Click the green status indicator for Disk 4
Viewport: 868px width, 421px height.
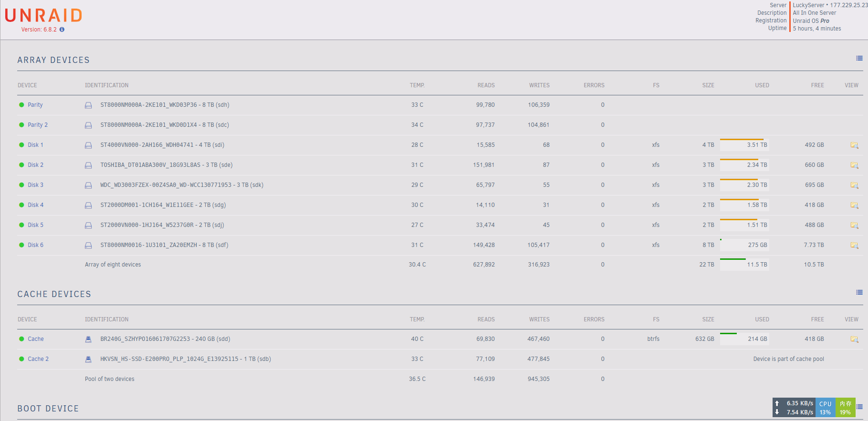21,205
